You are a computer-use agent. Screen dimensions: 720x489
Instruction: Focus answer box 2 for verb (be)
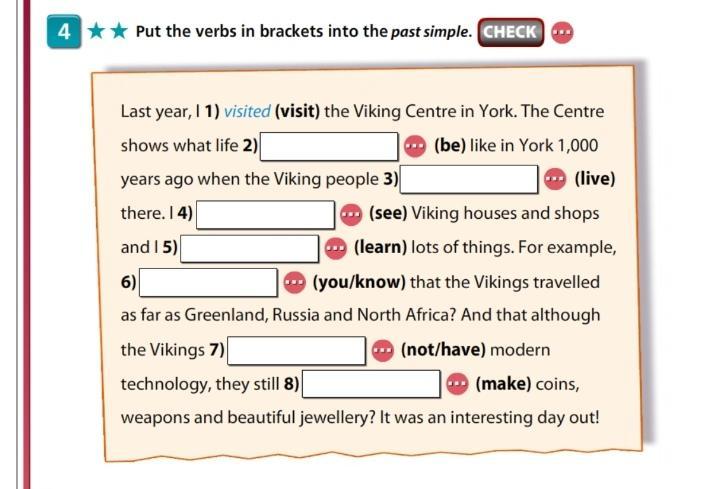(x=330, y=146)
